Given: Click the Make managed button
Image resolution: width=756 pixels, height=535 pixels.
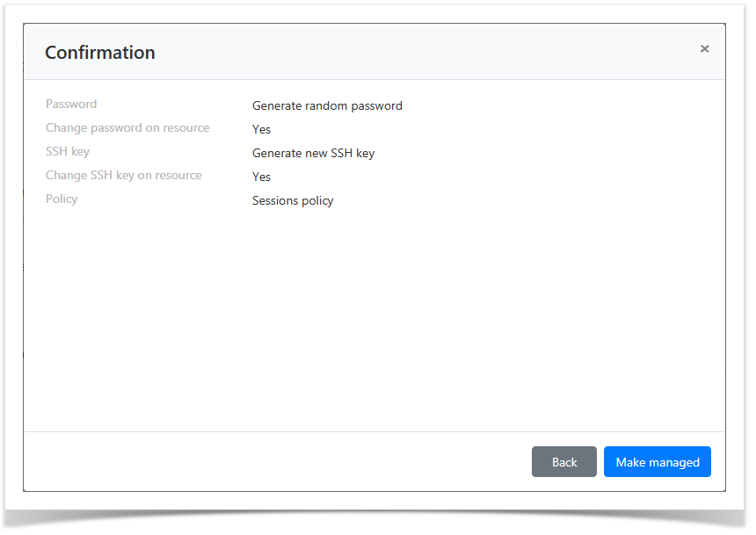Looking at the screenshot, I should tap(657, 461).
